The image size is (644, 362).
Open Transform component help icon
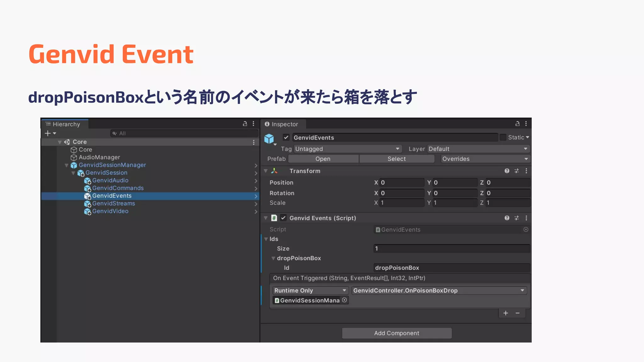(507, 171)
